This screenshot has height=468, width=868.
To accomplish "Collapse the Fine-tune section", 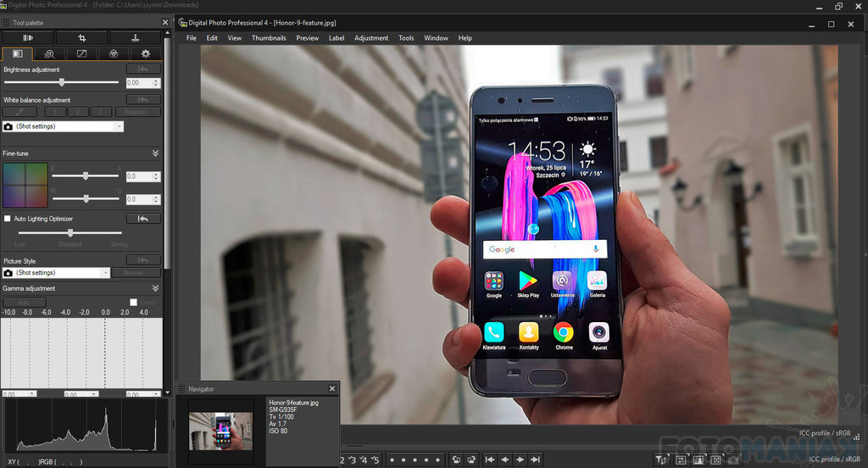I will pos(155,153).
